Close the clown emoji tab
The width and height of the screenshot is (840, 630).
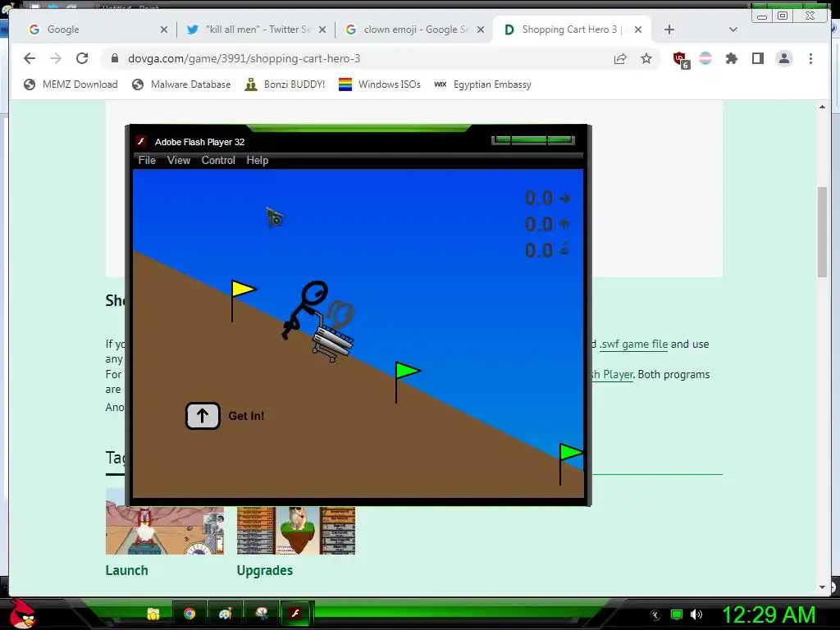click(481, 30)
